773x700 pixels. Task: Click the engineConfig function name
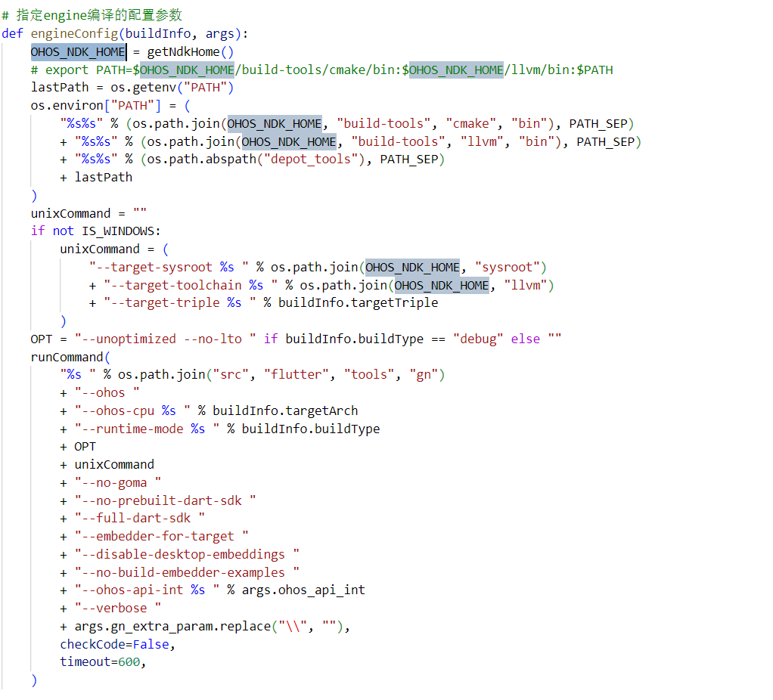coord(74,33)
